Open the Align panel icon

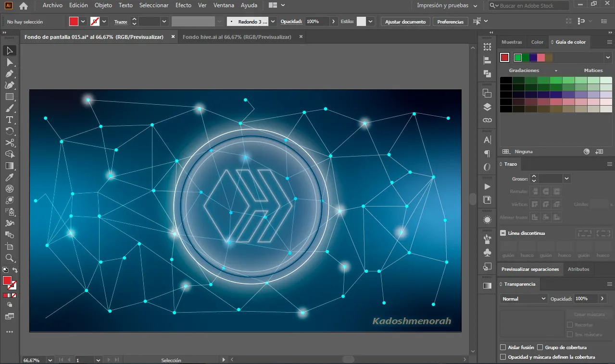tap(487, 60)
